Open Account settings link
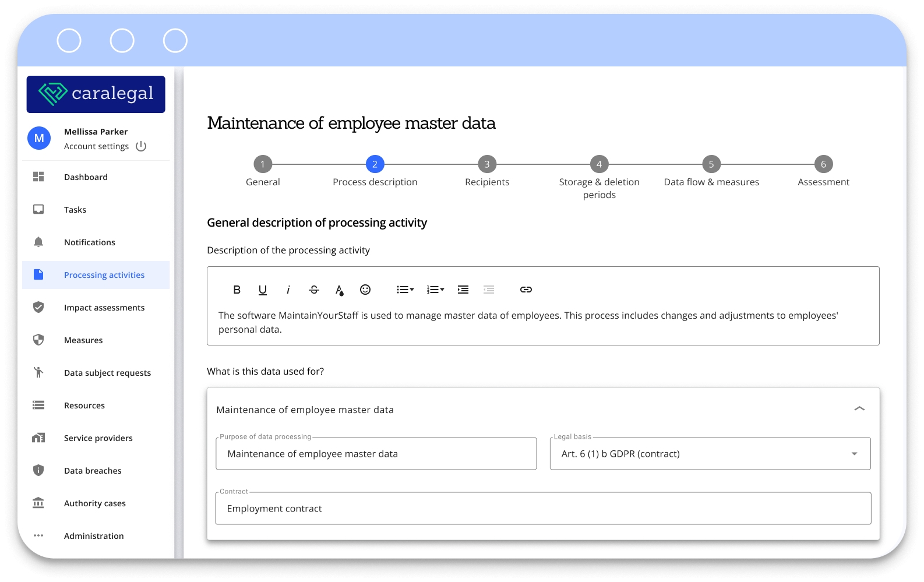The image size is (924, 582). pos(96,146)
